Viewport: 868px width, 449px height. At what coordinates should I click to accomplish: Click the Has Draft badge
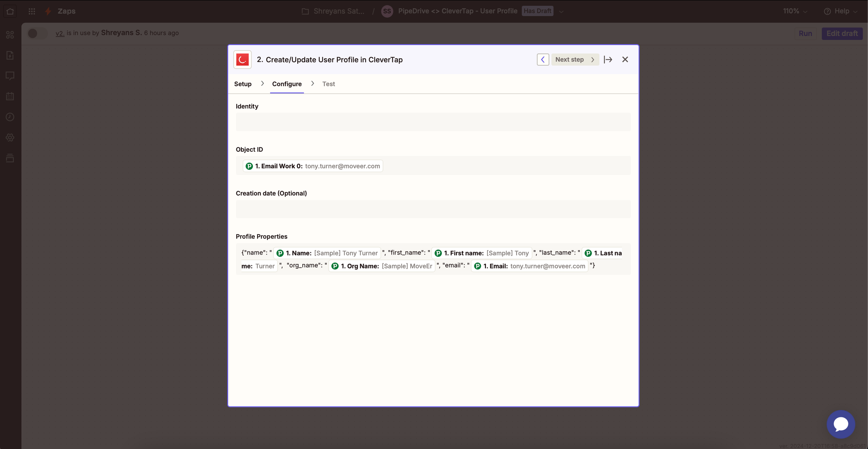(x=537, y=11)
